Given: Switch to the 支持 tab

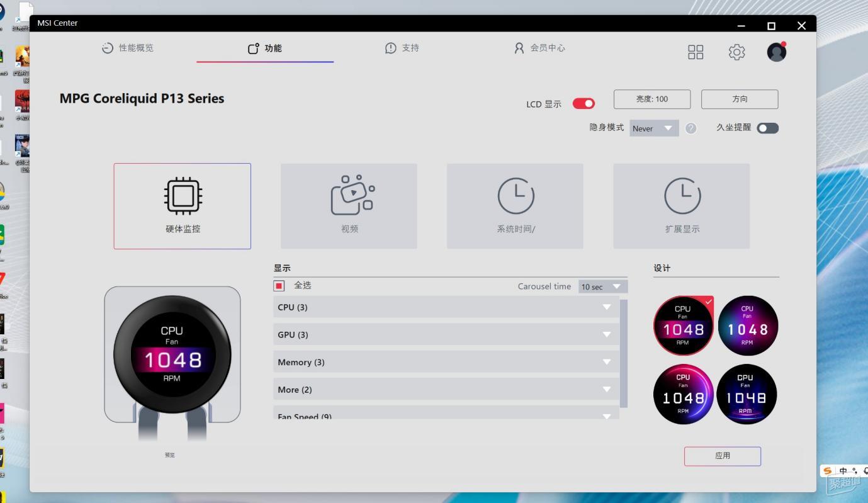Looking at the screenshot, I should click(x=402, y=48).
